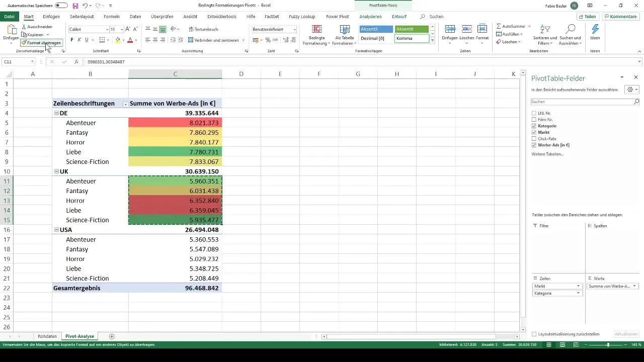The image size is (644, 362).
Task: Apply the yellow fill color bucket
Action: tap(118, 40)
